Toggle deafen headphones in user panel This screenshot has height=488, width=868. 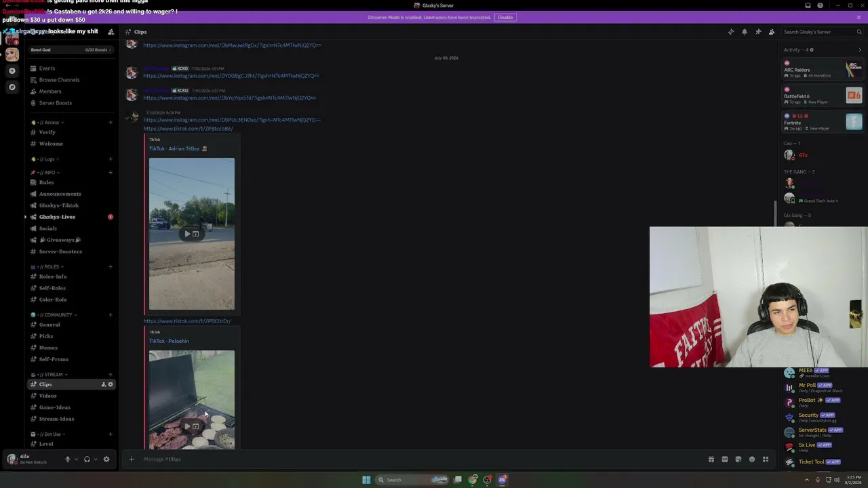[87, 459]
